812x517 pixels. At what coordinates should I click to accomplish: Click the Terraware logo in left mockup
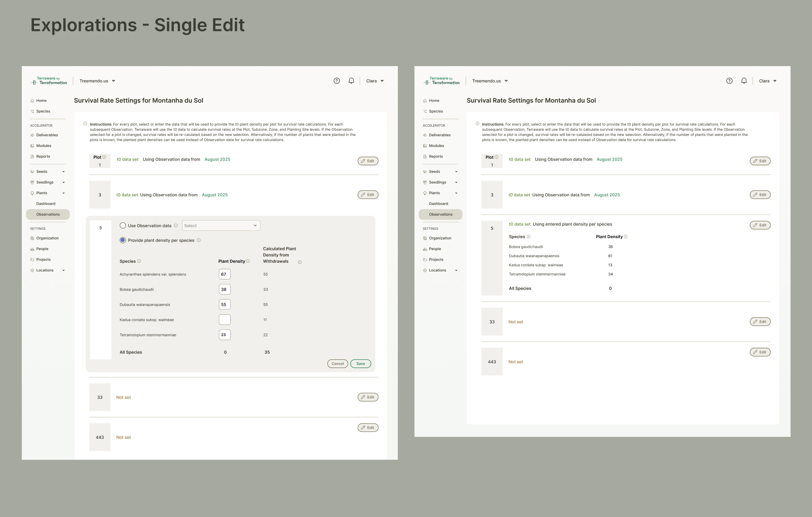[49, 81]
